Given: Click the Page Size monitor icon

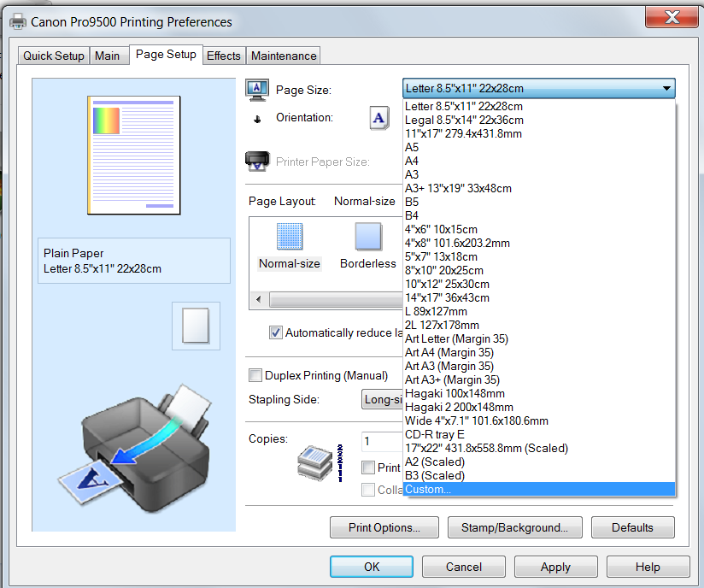Looking at the screenshot, I should coord(257,90).
